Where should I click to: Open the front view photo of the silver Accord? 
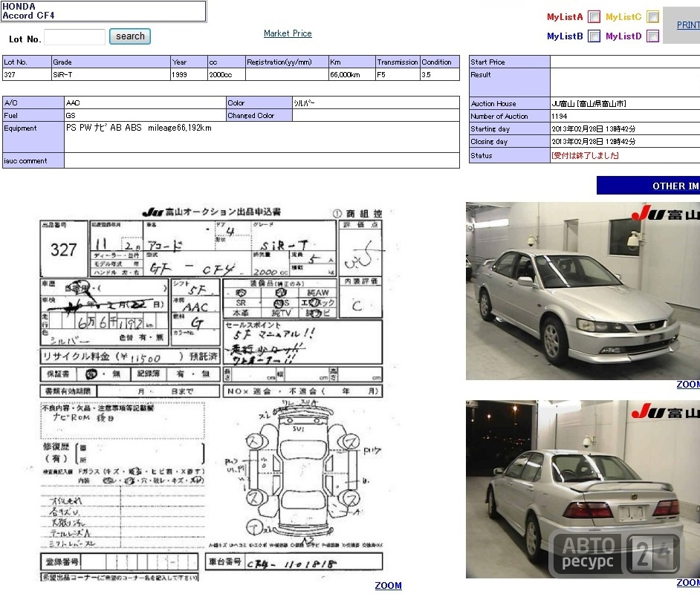pyautogui.click(x=583, y=291)
